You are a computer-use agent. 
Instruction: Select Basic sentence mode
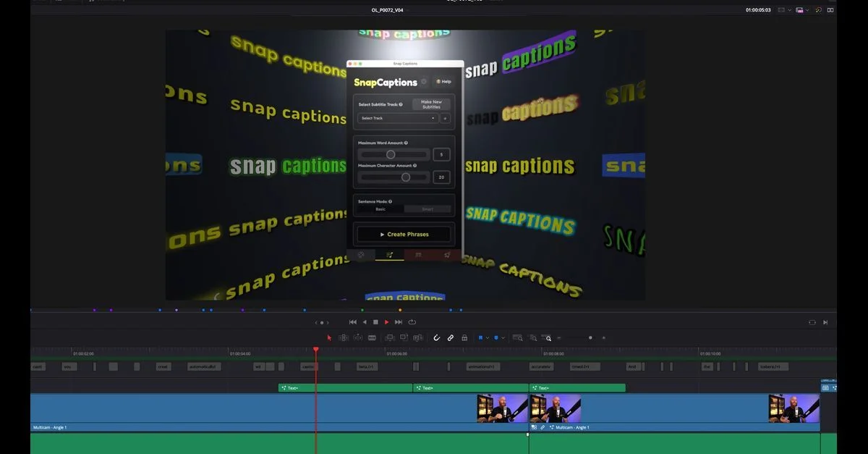coord(380,209)
